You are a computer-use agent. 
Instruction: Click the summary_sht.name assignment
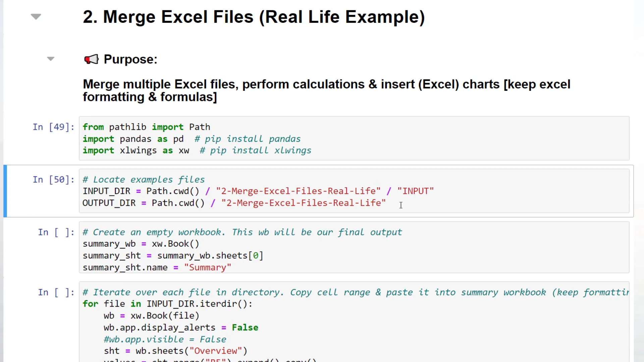tap(157, 267)
